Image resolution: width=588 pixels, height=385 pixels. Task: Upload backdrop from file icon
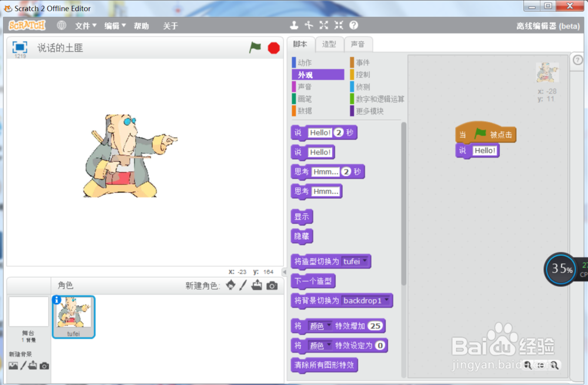(33, 365)
